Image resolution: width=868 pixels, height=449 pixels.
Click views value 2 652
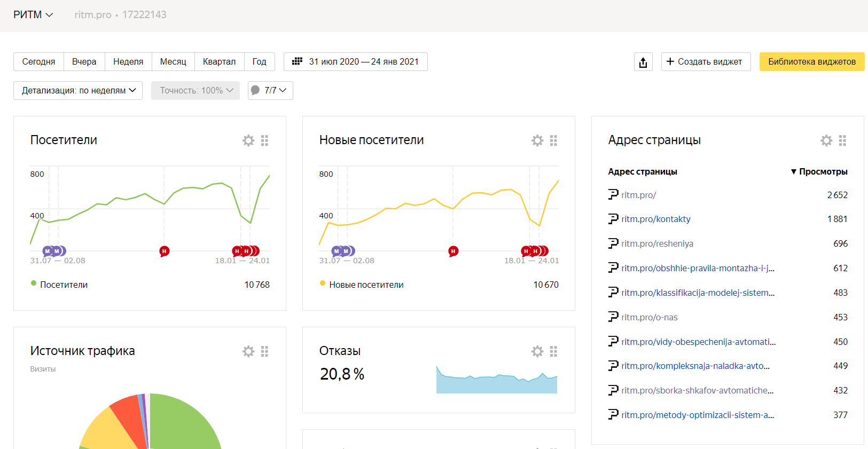pyautogui.click(x=838, y=195)
